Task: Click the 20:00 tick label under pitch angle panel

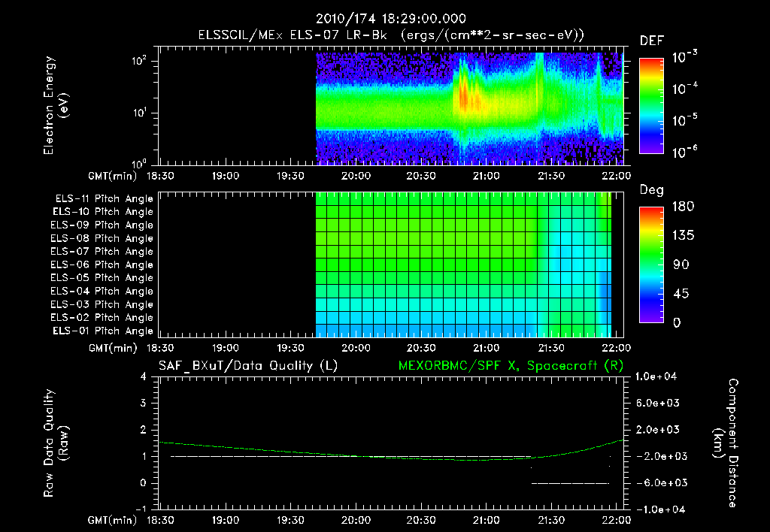Action: click(356, 348)
